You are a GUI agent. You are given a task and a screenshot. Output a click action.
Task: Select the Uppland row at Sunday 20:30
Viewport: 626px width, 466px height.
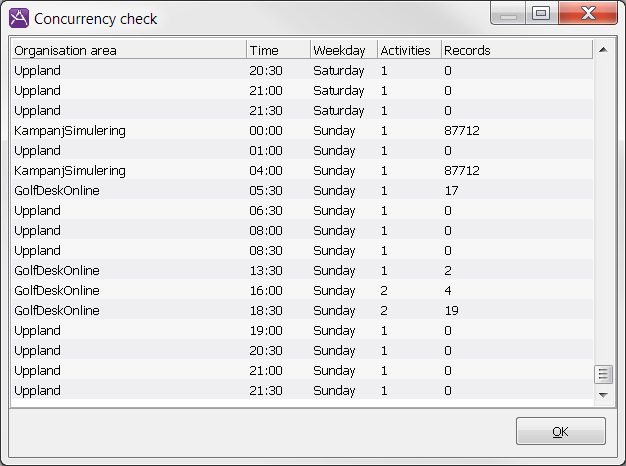(x=302, y=350)
